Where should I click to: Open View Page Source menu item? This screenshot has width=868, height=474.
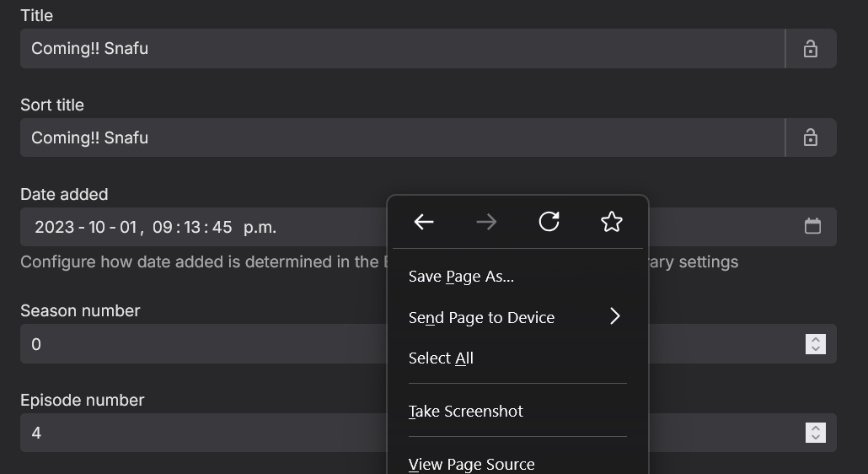(471, 464)
